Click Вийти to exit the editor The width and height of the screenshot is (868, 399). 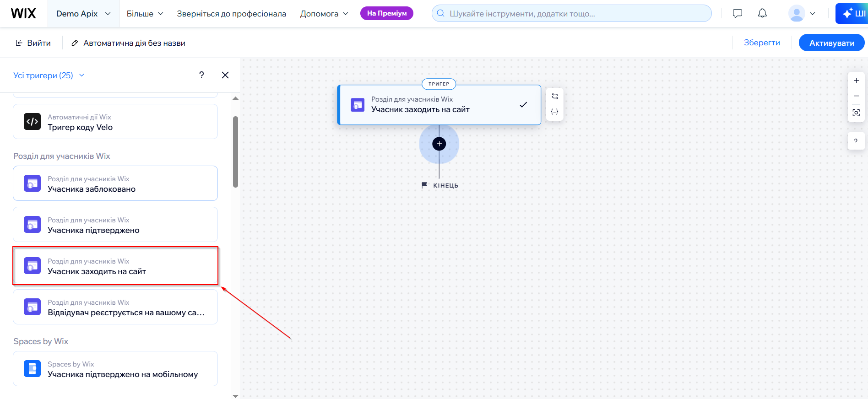(x=33, y=43)
